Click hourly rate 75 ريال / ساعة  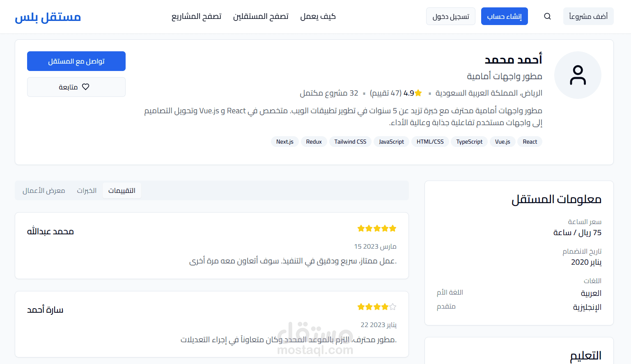(x=577, y=233)
